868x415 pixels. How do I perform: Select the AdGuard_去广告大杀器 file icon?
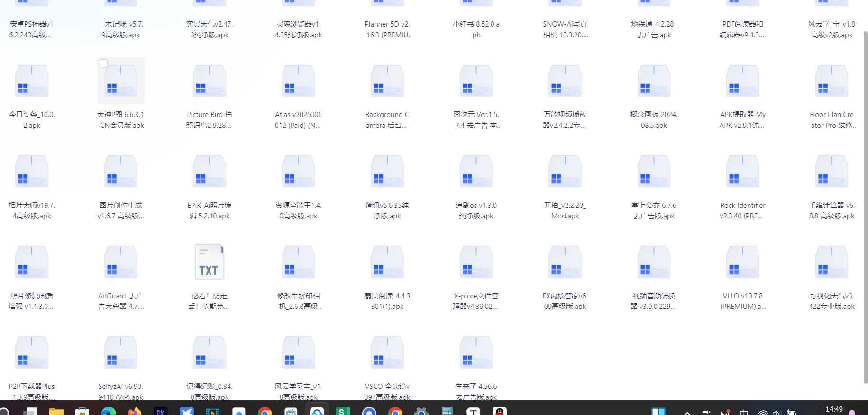coord(120,262)
